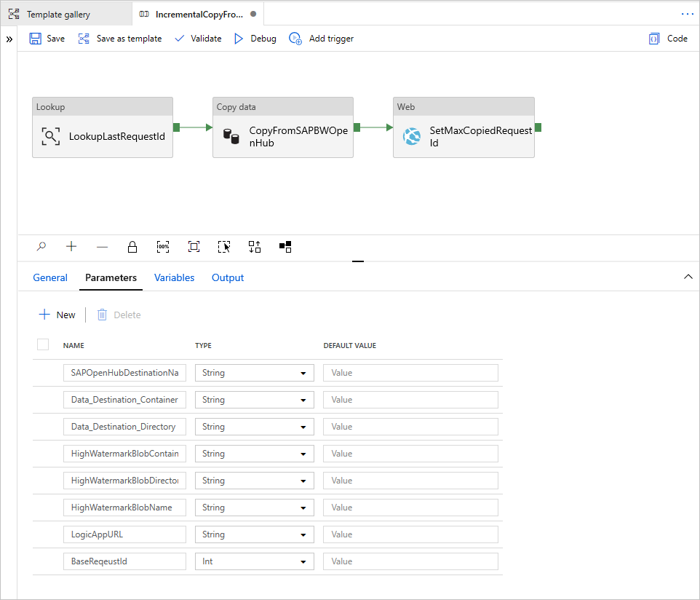Check the select-all parameters checkbox in header
The width and height of the screenshot is (700, 600).
tap(43, 344)
